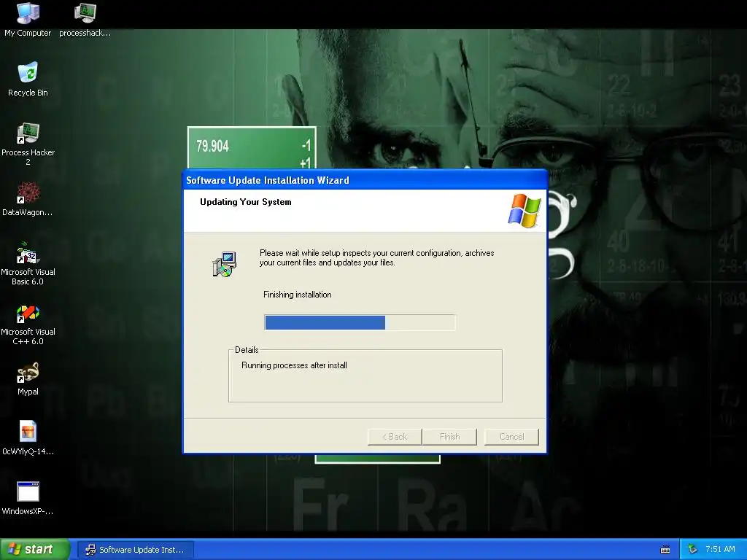Click Cancel in the update wizard
Viewport: 747px width, 560px height.
511,437
